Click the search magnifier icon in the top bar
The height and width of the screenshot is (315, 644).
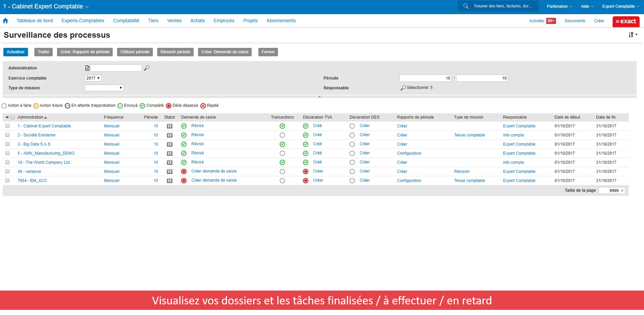[x=466, y=6]
